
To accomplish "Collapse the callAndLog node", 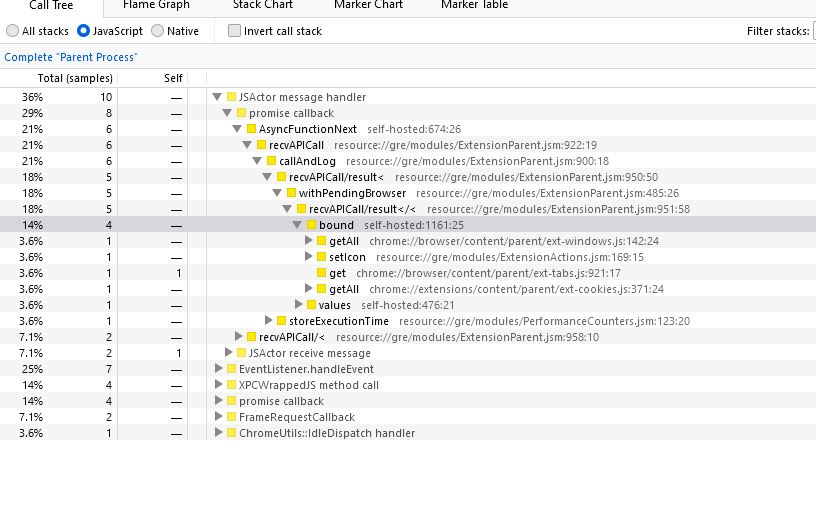I will [x=257, y=161].
